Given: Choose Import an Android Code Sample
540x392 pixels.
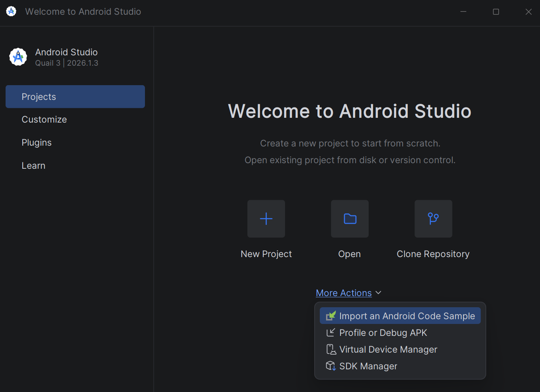Looking at the screenshot, I should pos(400,316).
